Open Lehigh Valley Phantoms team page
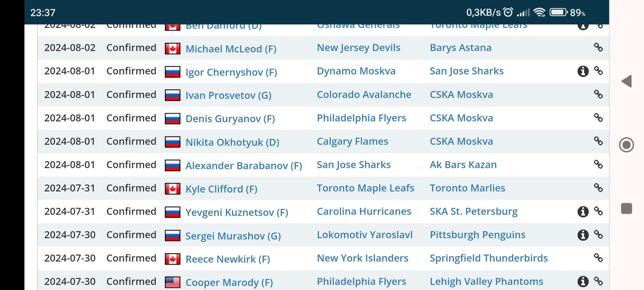Image resolution: width=644 pixels, height=290 pixels. click(x=486, y=281)
